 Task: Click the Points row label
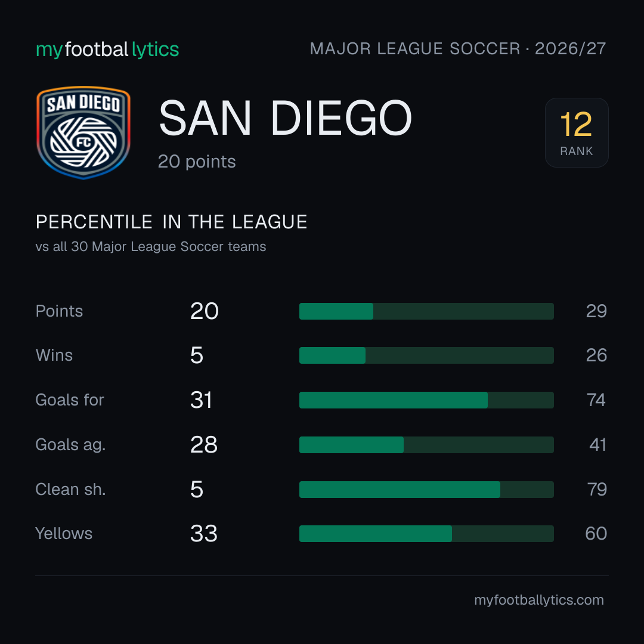(x=59, y=311)
